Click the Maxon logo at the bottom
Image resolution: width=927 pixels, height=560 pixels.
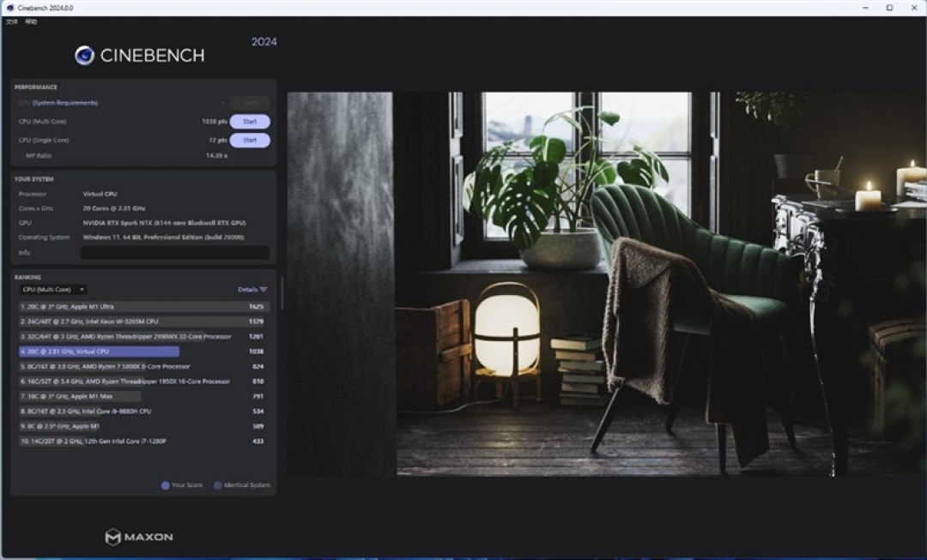click(x=139, y=536)
